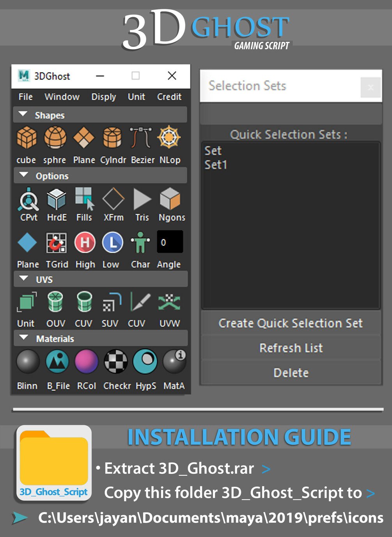Select the Bezier curve tool
The height and width of the screenshot is (537, 392).
[x=141, y=137]
